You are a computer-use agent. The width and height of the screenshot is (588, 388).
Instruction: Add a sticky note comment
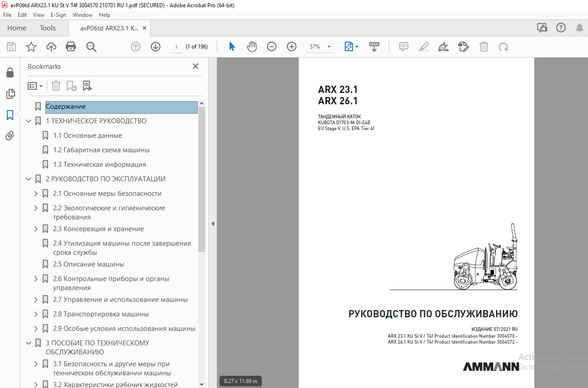point(403,47)
